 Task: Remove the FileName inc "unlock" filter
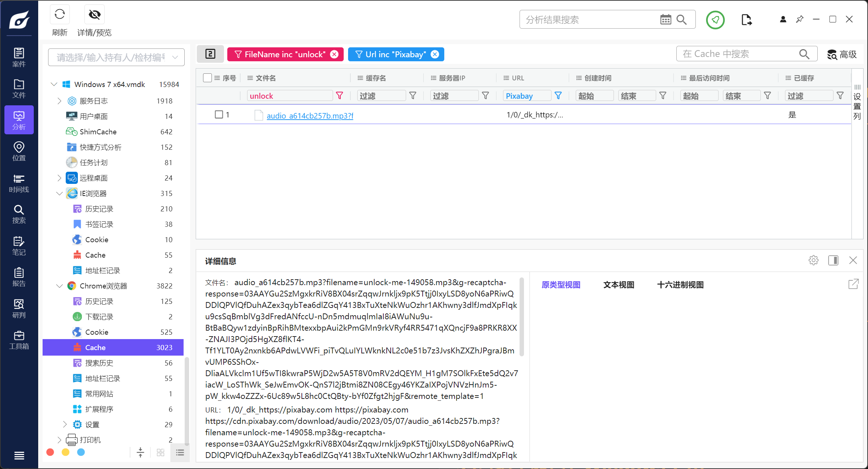click(x=334, y=54)
